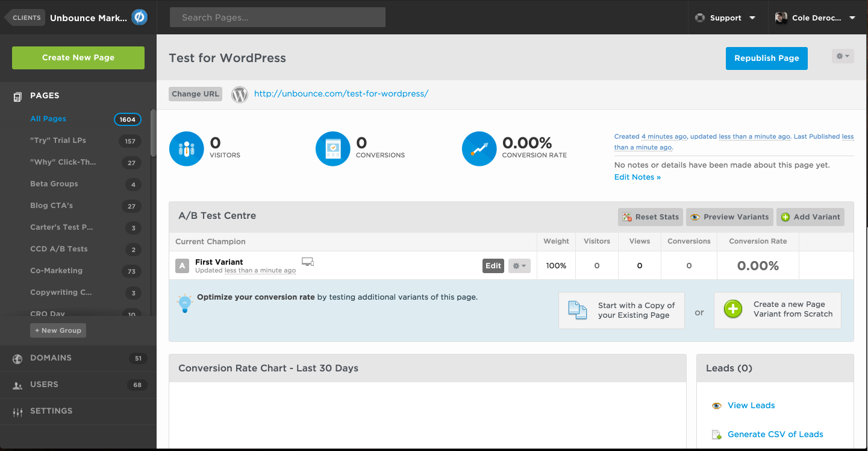
Task: Click the blue Unbounce logo next to client name
Action: [x=139, y=17]
